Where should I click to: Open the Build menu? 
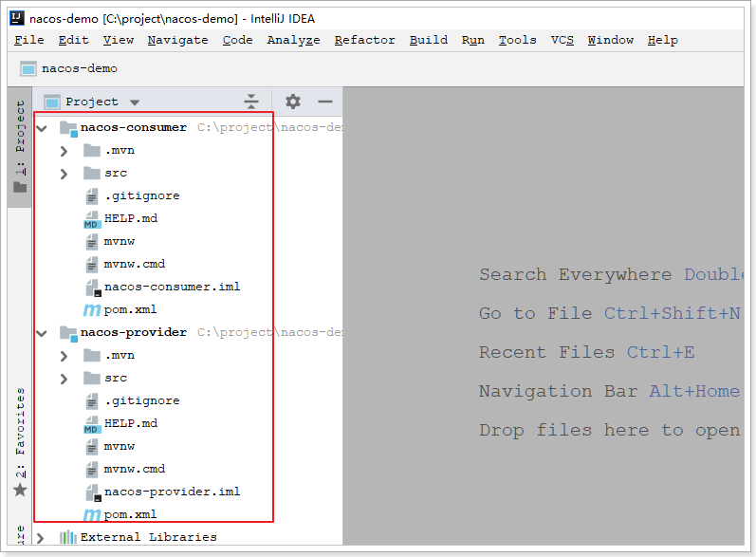428,40
